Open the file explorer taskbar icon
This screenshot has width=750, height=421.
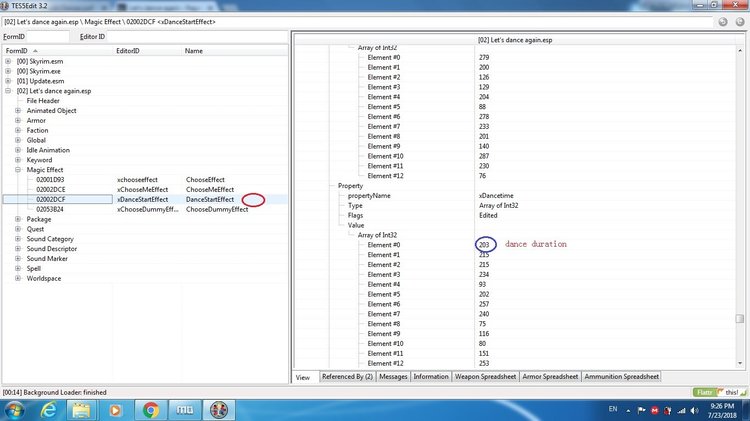pyautogui.click(x=81, y=410)
